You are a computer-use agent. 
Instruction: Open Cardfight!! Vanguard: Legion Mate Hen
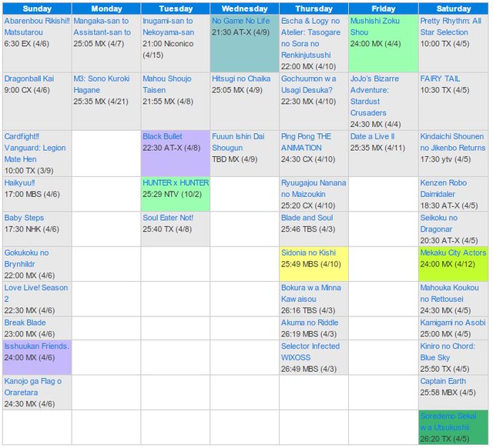coord(35,148)
